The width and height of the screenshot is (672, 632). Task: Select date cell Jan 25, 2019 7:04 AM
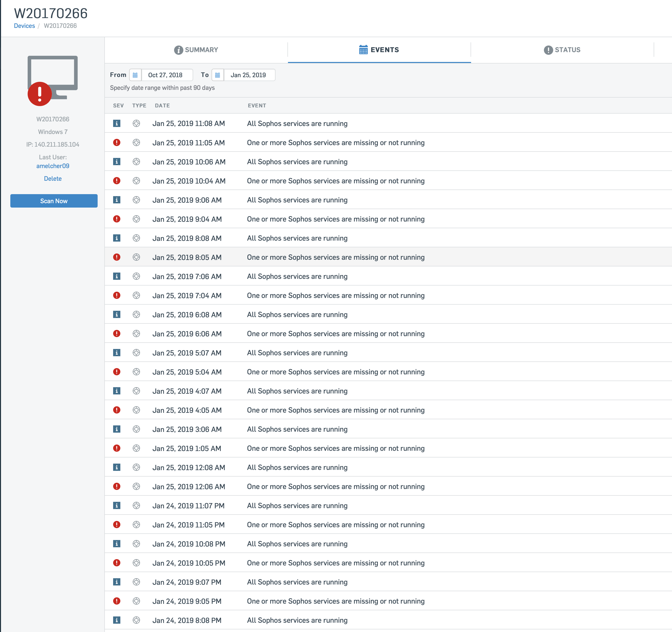[187, 295]
